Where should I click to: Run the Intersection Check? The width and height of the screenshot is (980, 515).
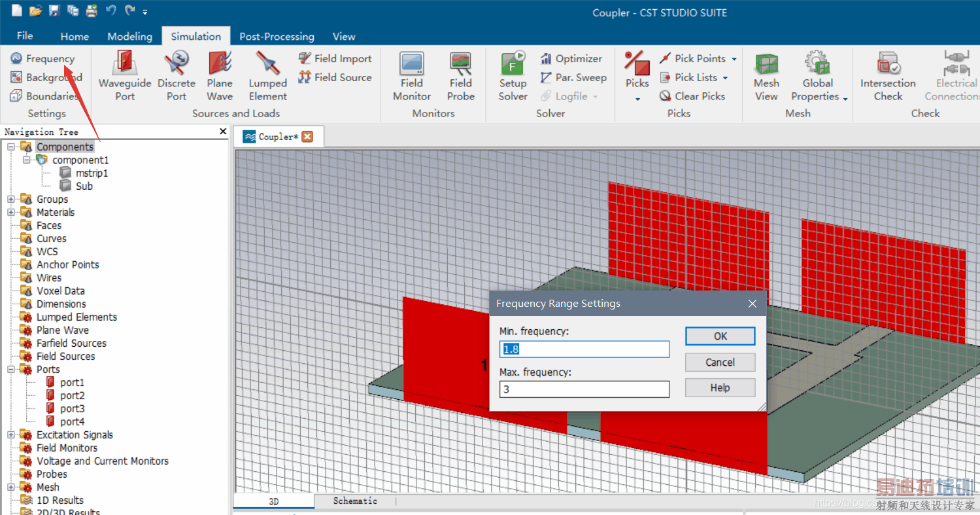(x=888, y=77)
